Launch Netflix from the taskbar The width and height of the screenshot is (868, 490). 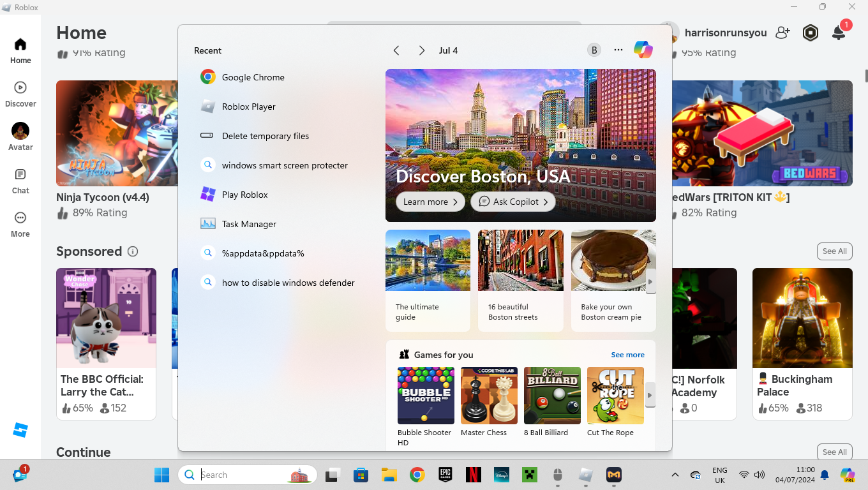coord(473,475)
